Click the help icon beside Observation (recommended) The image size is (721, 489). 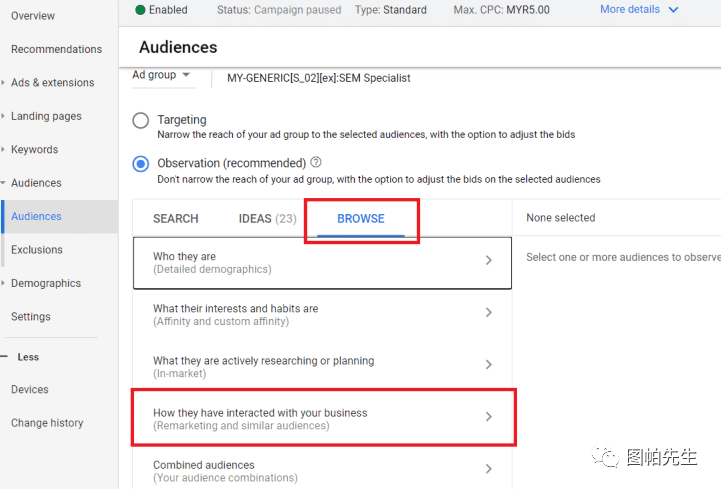coord(316,163)
